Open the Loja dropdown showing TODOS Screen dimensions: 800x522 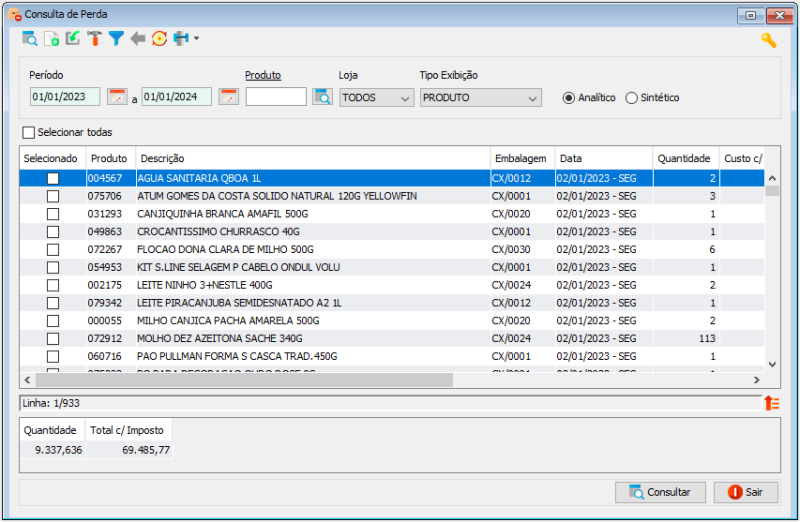pyautogui.click(x=377, y=97)
